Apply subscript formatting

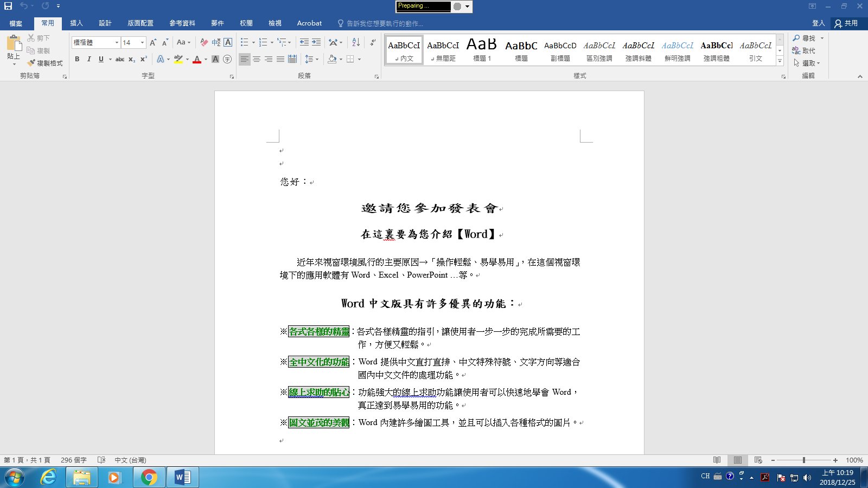(132, 59)
